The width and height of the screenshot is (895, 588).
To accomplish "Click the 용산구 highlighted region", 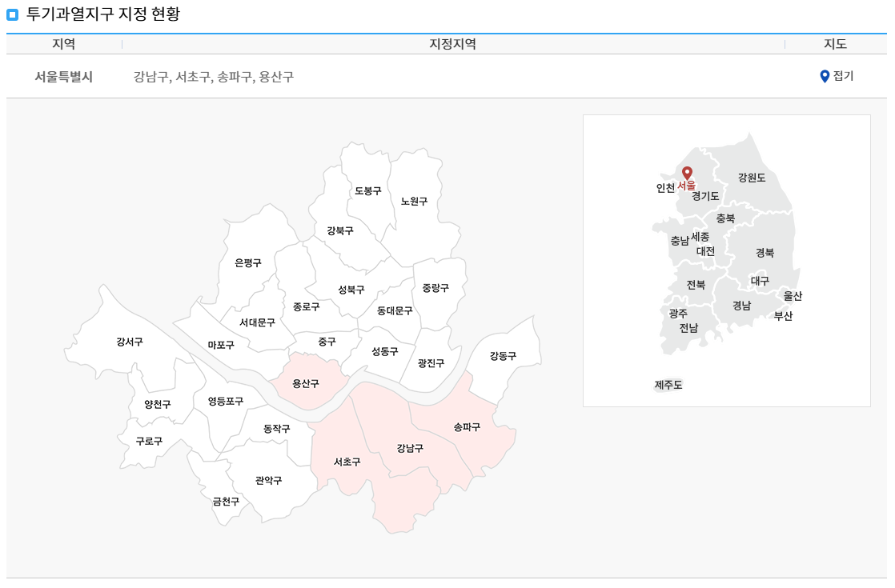I will click(x=305, y=384).
